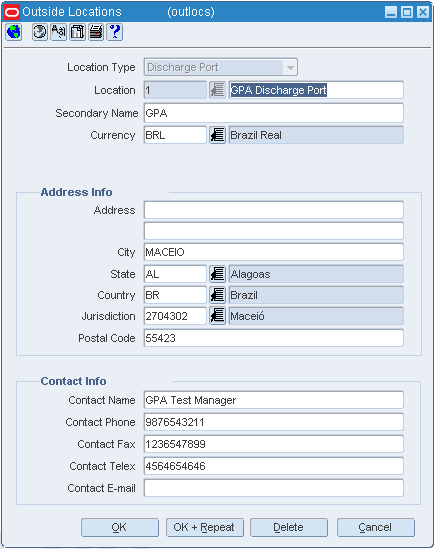Click the Delete button
This screenshot has width=435, height=549.
289,527
